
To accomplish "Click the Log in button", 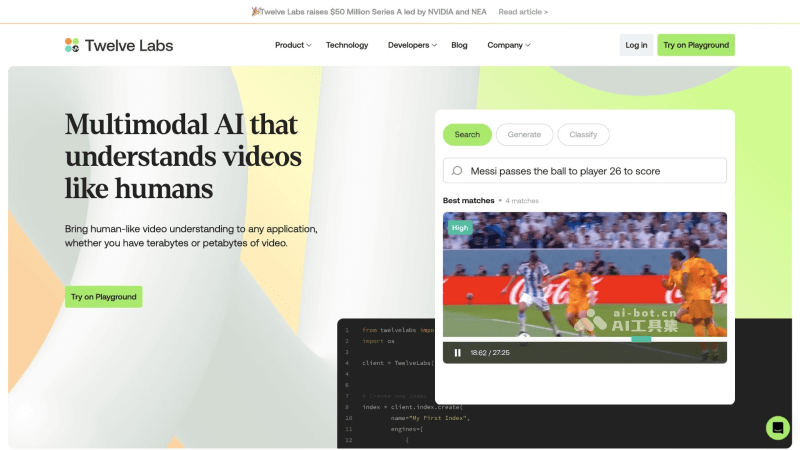I will pyautogui.click(x=636, y=45).
